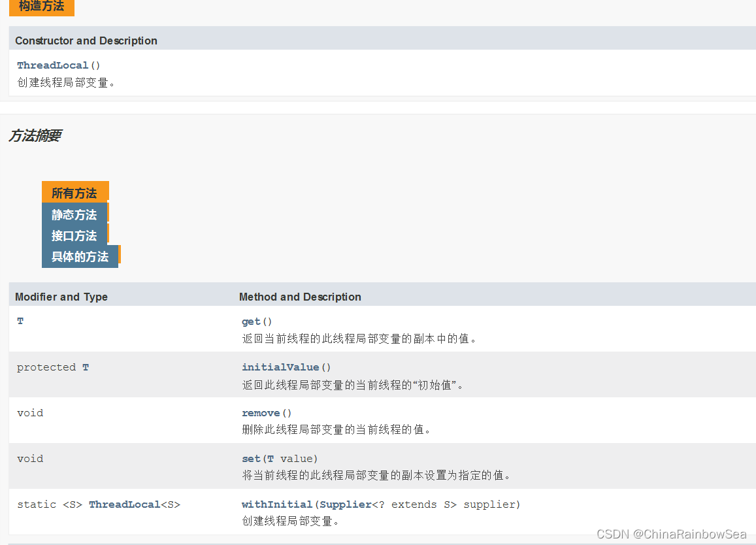This screenshot has height=545, width=756.
Task: Click the description 删除此线程局部变量的当前线程的值
Action: click(336, 429)
